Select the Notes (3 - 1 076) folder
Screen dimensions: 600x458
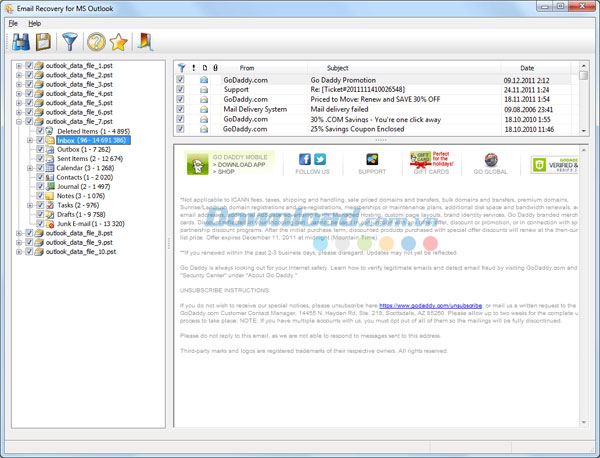click(81, 196)
